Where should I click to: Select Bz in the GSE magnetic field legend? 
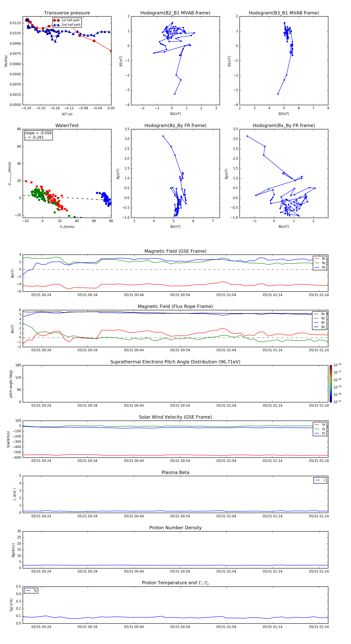(320, 267)
